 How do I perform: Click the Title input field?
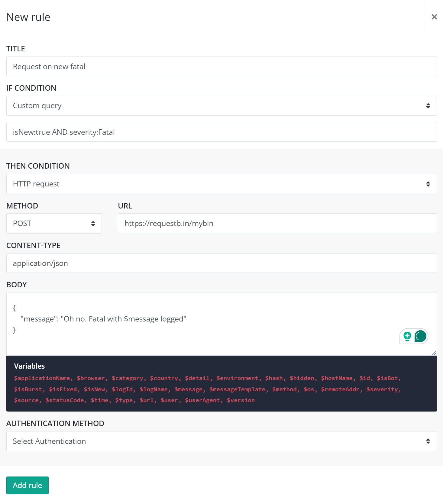click(x=221, y=66)
